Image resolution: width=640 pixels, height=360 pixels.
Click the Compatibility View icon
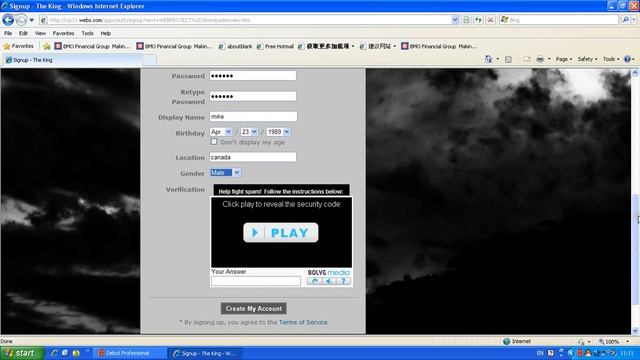(466, 20)
